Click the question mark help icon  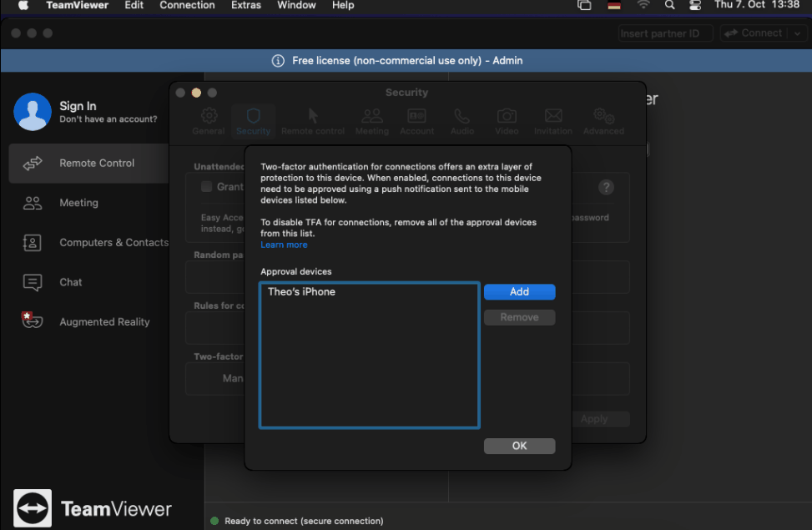tap(606, 187)
